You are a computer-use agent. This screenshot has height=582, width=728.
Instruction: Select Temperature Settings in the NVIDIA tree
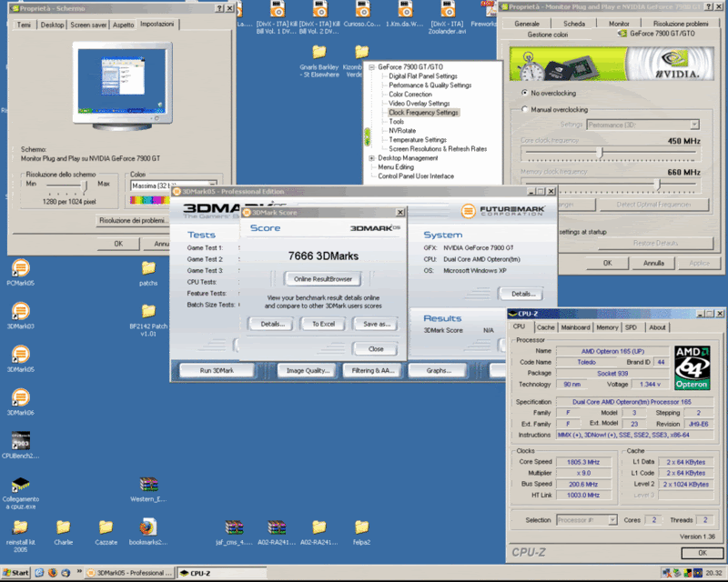[x=418, y=140]
